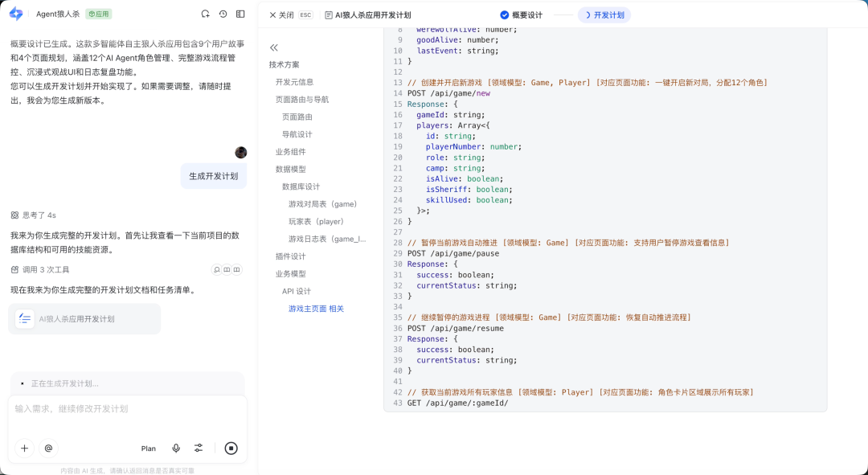
Task: Activate the microphone voice input
Action: [x=176, y=448]
